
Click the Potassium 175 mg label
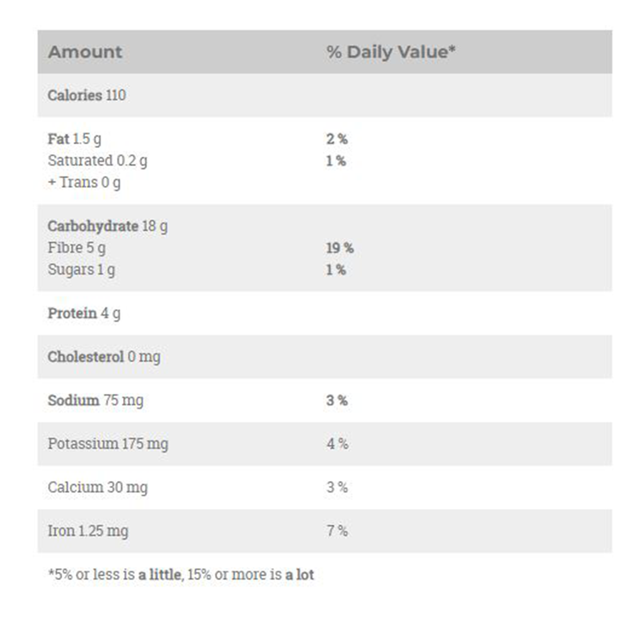coord(107,444)
